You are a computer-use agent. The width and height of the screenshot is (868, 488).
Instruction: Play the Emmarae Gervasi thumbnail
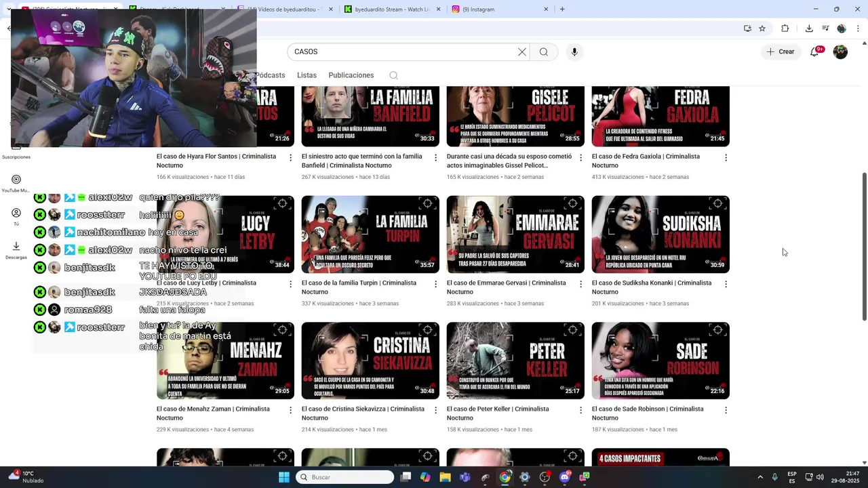pos(515,235)
